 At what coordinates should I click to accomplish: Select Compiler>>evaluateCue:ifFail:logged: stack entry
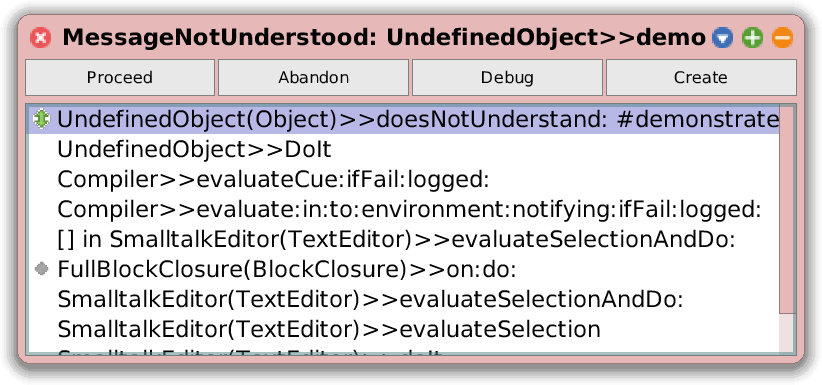(403, 179)
